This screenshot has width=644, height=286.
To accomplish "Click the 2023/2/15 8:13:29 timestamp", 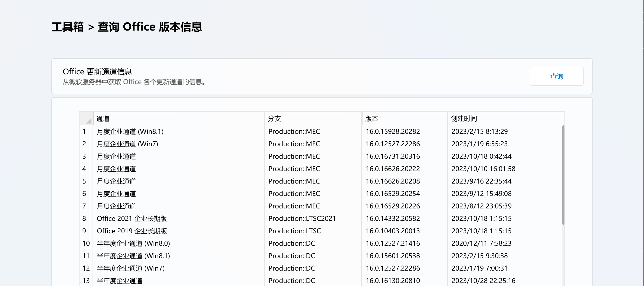I will tap(479, 131).
